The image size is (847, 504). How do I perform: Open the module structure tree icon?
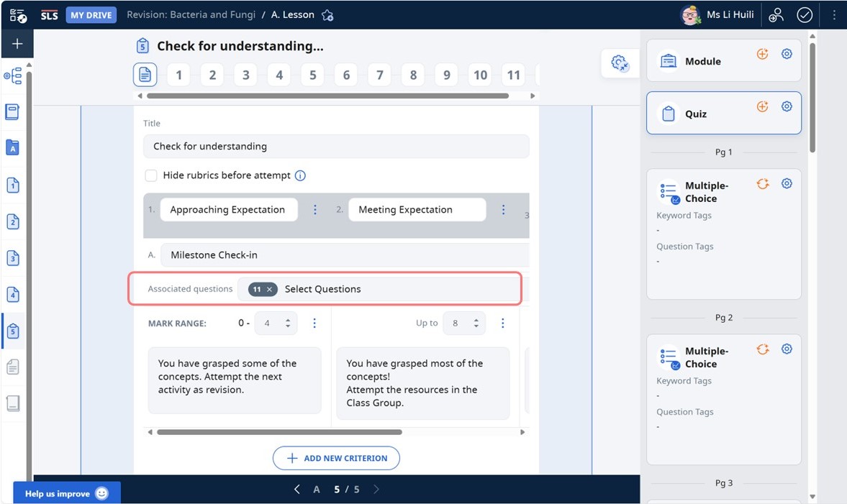[x=12, y=75]
